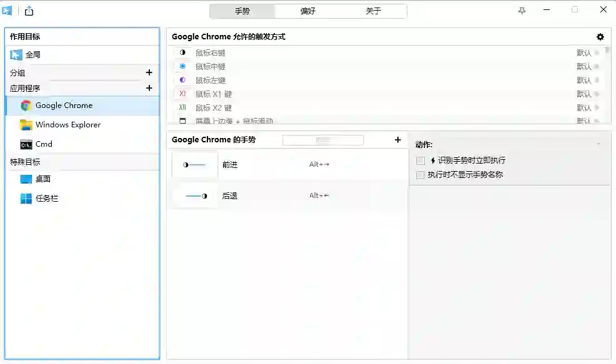Click the Alt+→ shortcut text
Screen dimensions: 616x364
(319, 165)
